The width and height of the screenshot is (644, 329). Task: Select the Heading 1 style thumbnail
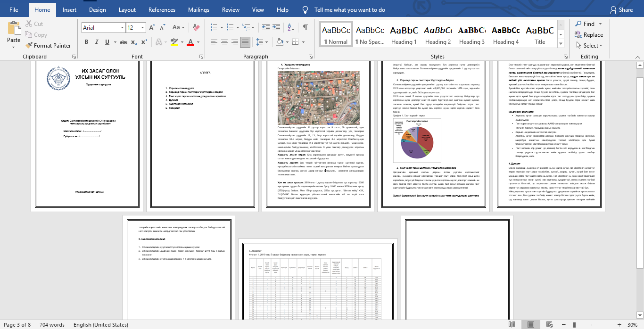coord(404,34)
